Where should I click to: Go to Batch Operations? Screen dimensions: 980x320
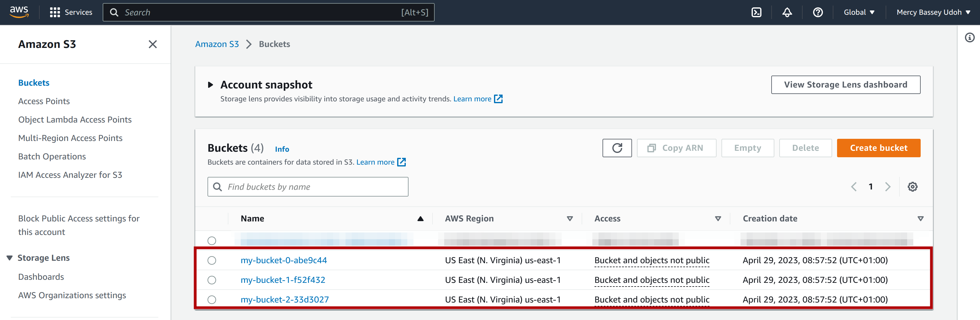(x=52, y=157)
